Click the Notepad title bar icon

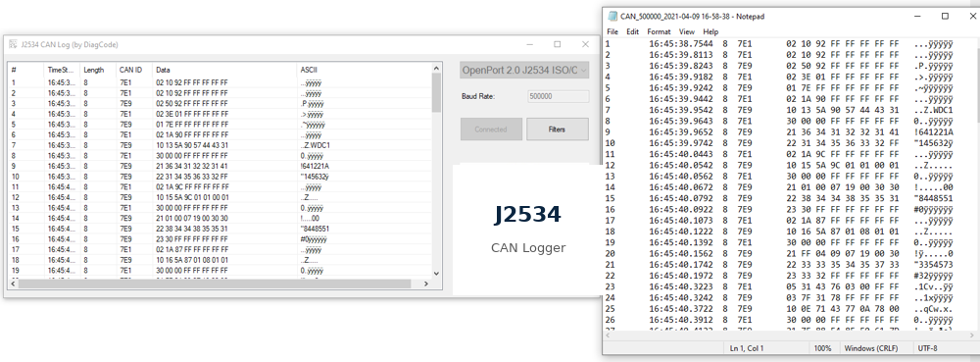tap(613, 17)
